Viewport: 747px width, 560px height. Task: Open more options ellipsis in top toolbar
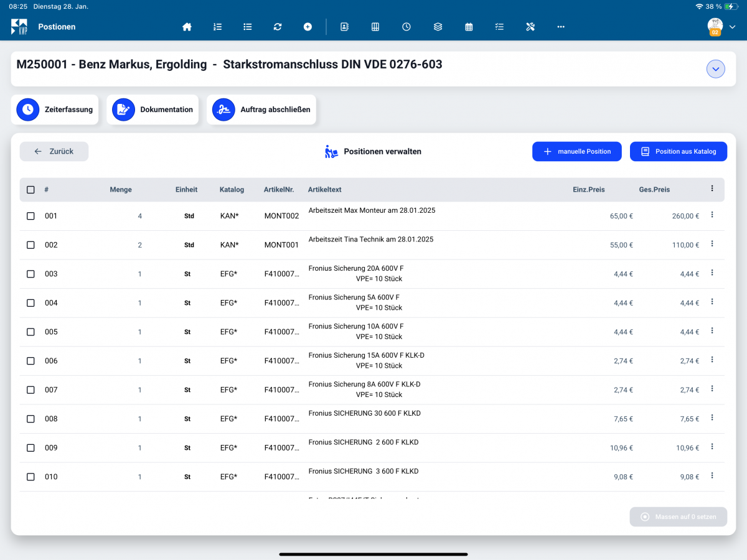(x=561, y=27)
